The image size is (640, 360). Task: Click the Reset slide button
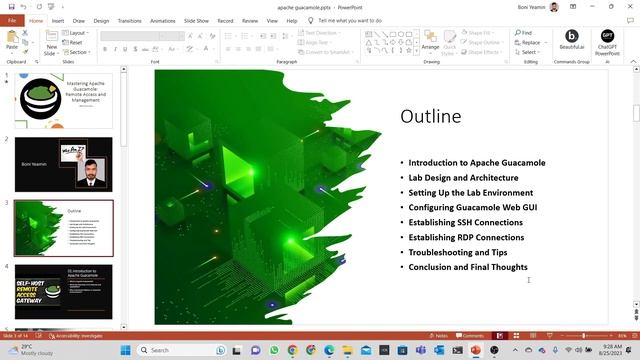tap(72, 42)
